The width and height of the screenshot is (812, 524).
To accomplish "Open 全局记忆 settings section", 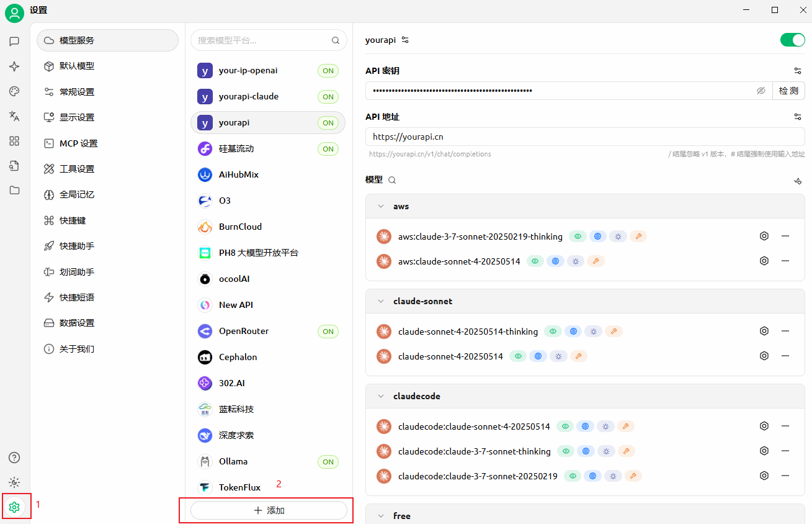I will tap(107, 194).
